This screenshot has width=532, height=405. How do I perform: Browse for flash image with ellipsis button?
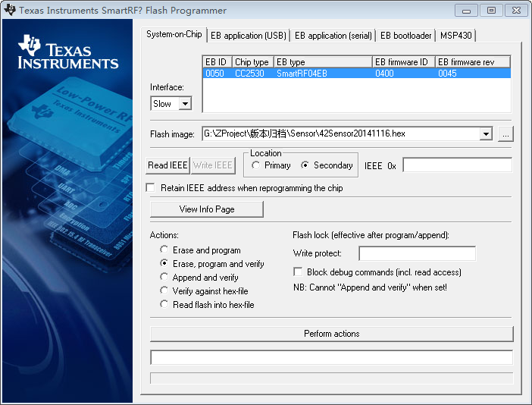coord(505,133)
